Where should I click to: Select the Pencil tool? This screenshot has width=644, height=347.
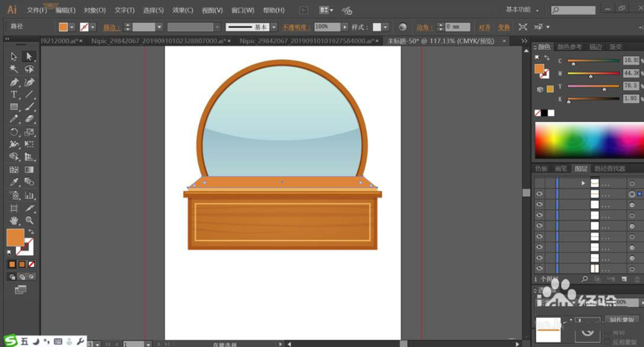(x=14, y=119)
